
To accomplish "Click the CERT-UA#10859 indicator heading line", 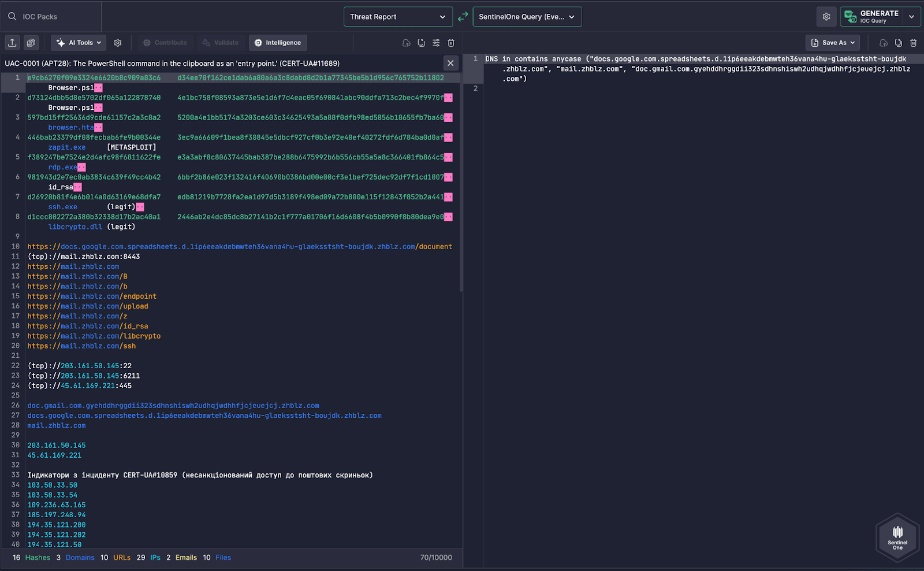I will tap(200, 475).
